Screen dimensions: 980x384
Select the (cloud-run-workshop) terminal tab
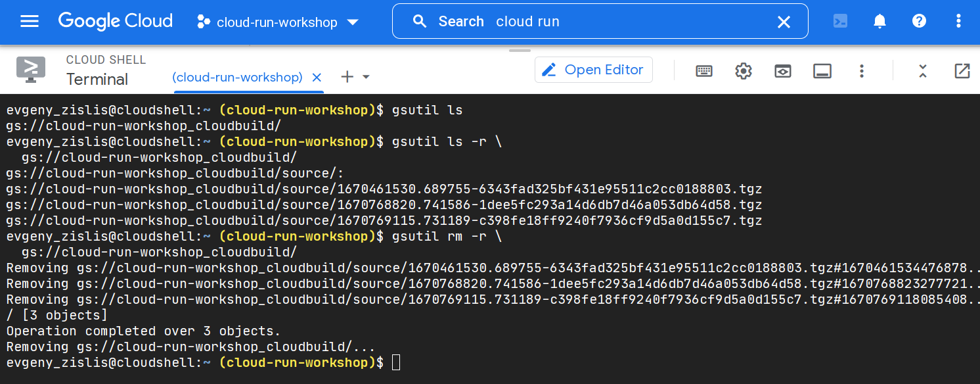click(x=237, y=77)
